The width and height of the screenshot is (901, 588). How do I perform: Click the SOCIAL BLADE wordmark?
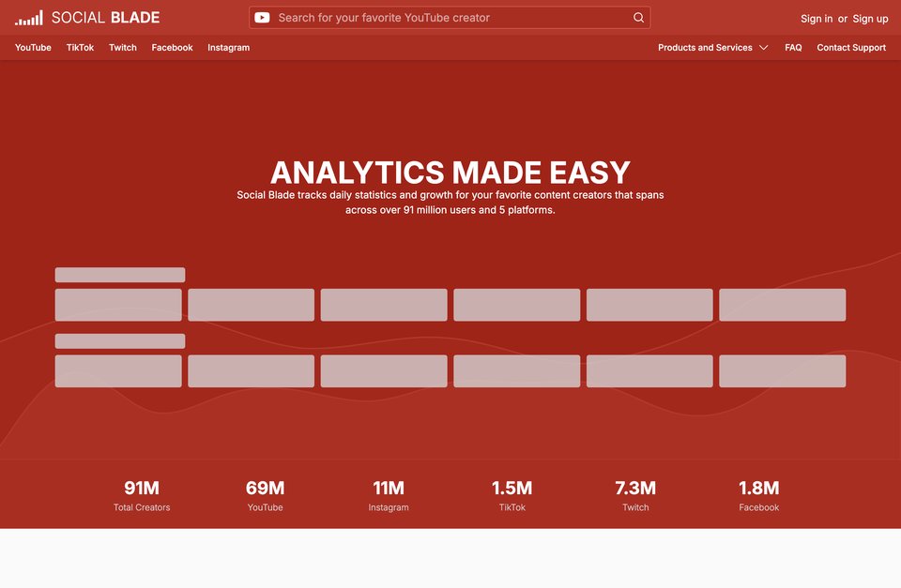coord(106,18)
